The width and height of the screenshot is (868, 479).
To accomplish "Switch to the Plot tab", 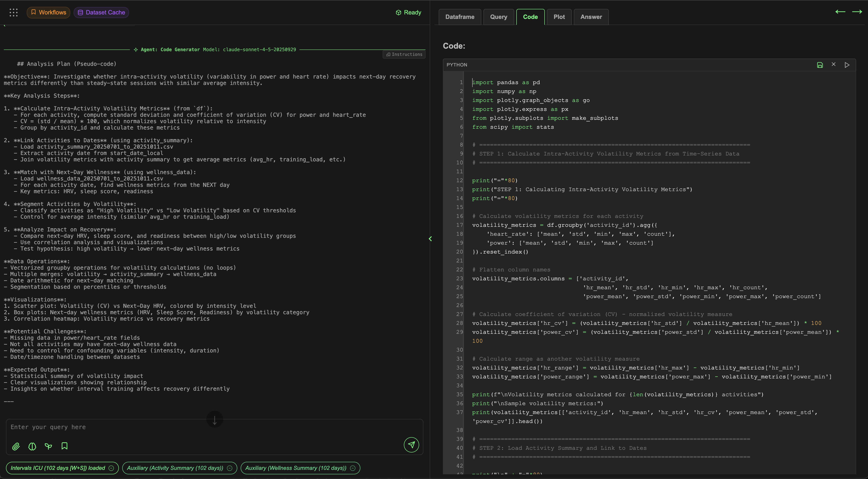I will [559, 17].
